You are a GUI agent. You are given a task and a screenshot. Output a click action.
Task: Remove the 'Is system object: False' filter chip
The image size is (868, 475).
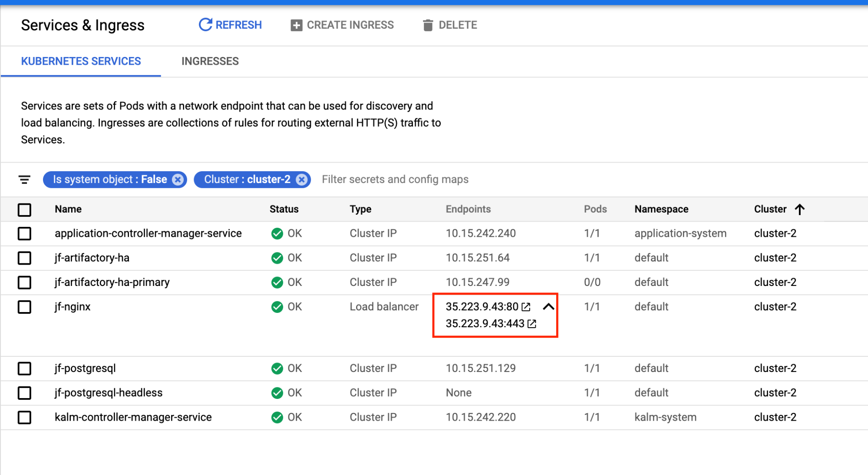coord(178,179)
